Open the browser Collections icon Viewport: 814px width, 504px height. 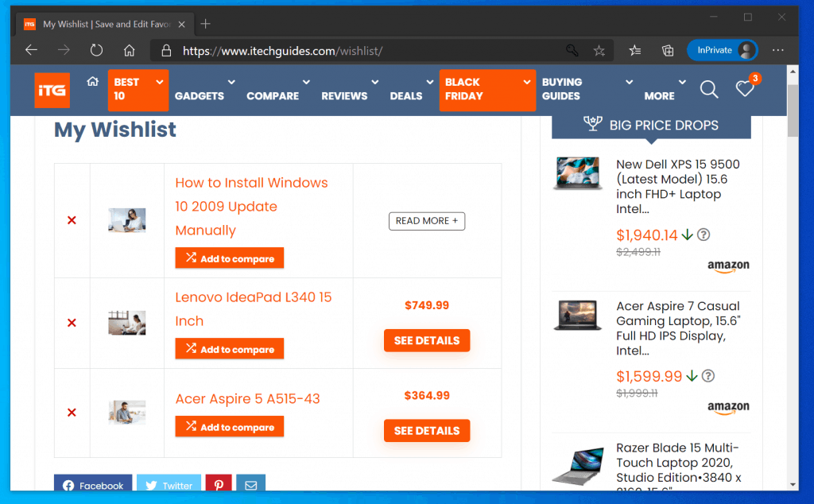point(668,50)
